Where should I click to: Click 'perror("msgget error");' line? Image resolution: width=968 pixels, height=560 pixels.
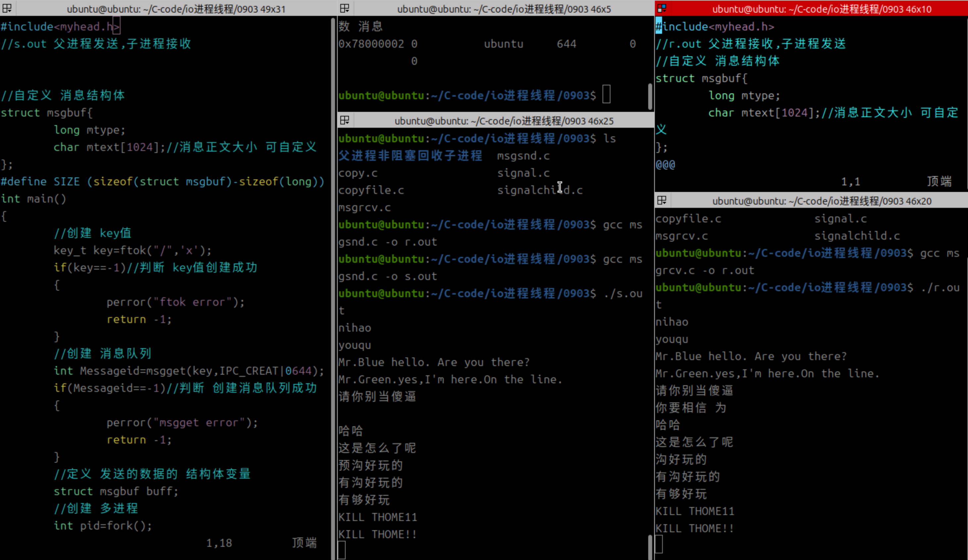point(182,423)
